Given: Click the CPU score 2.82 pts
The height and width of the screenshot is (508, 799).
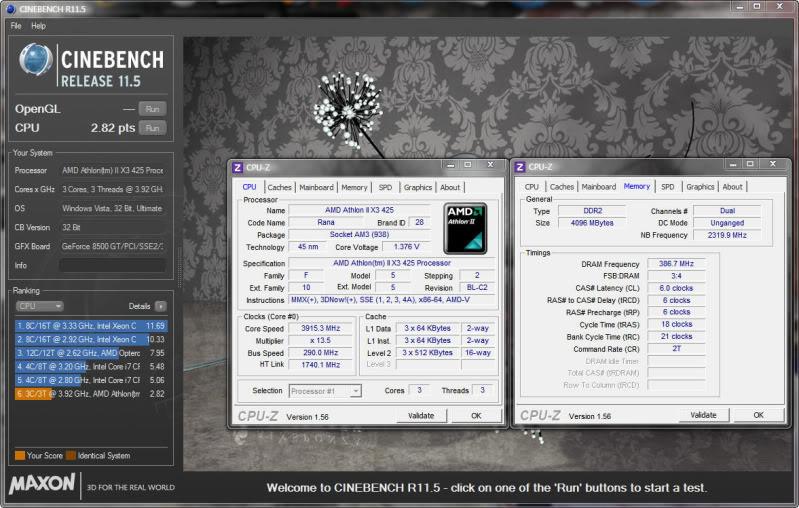Looking at the screenshot, I should point(113,128).
